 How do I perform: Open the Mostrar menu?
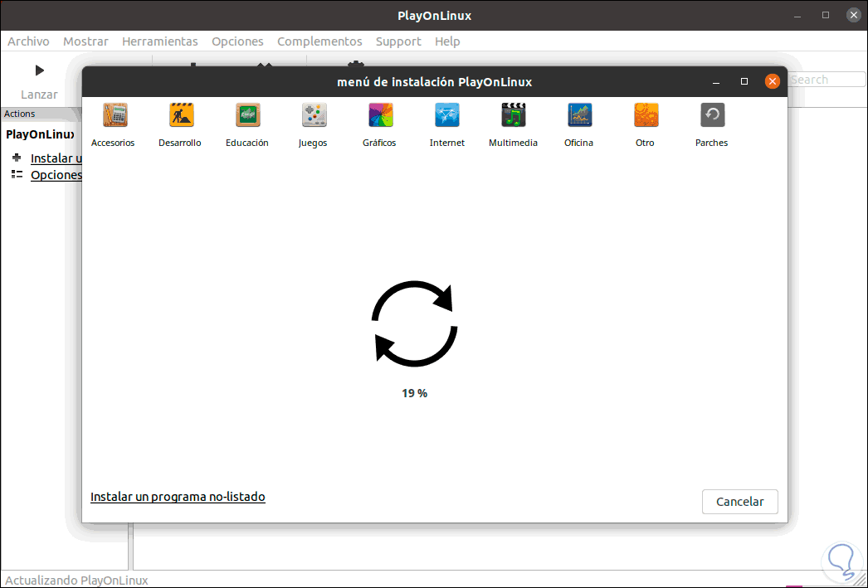(85, 41)
